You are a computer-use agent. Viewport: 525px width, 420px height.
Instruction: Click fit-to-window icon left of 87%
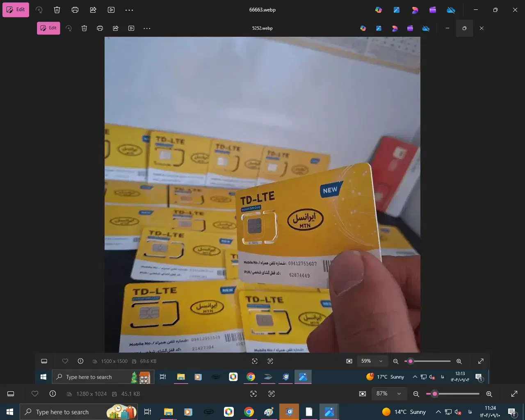pos(363,394)
